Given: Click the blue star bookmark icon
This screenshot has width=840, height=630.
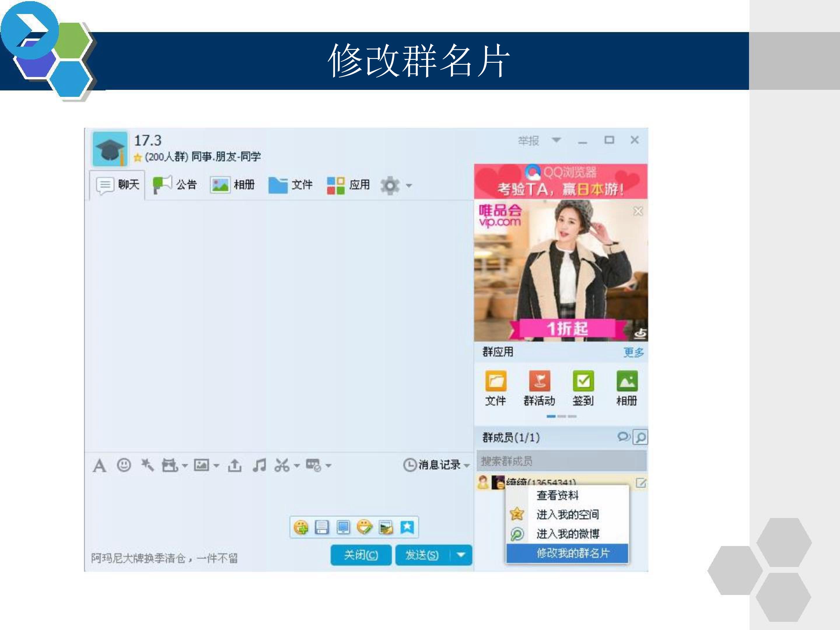Looking at the screenshot, I should [x=407, y=527].
